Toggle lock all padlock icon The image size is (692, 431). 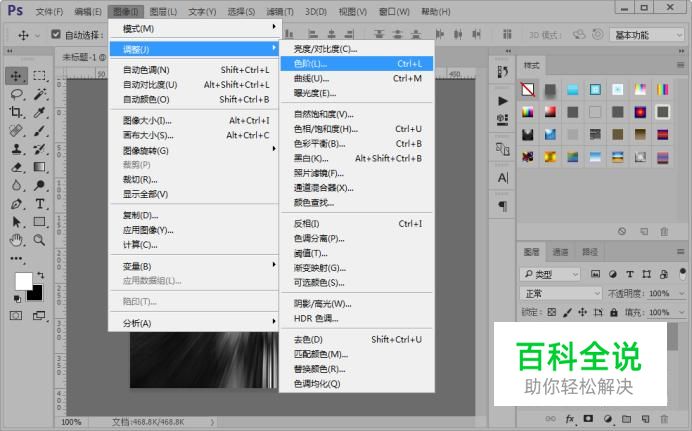613,312
